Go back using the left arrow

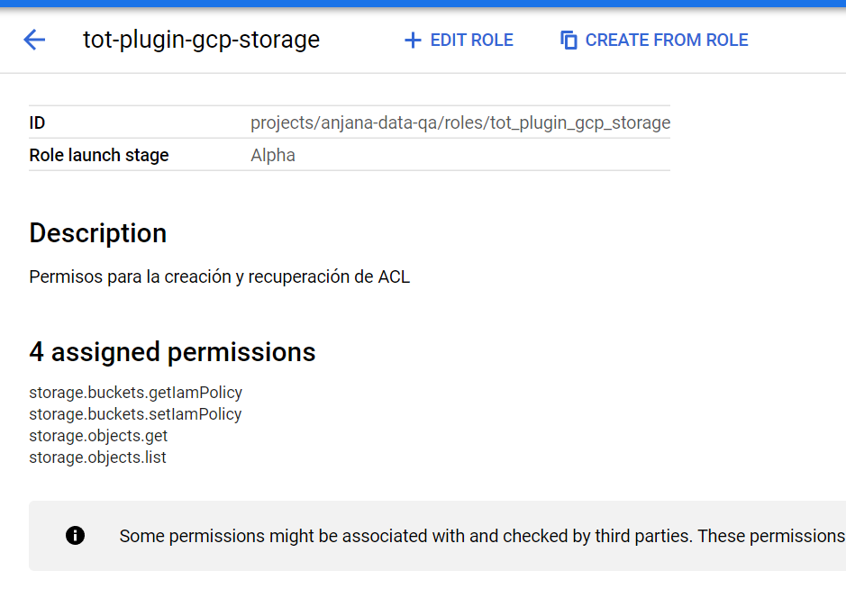point(34,40)
